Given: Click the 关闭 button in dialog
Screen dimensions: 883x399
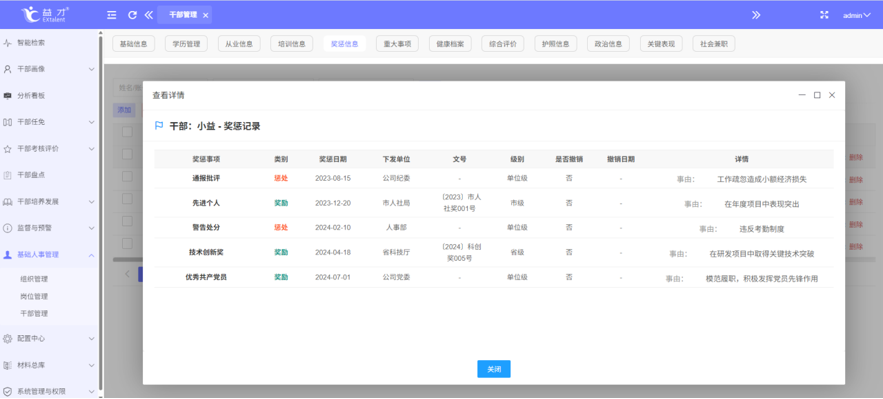Looking at the screenshot, I should coord(494,369).
